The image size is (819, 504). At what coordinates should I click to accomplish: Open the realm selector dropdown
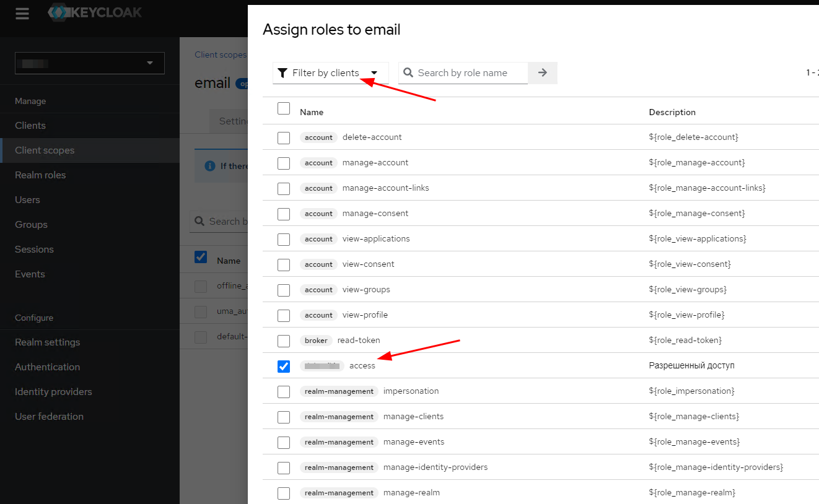(90, 63)
